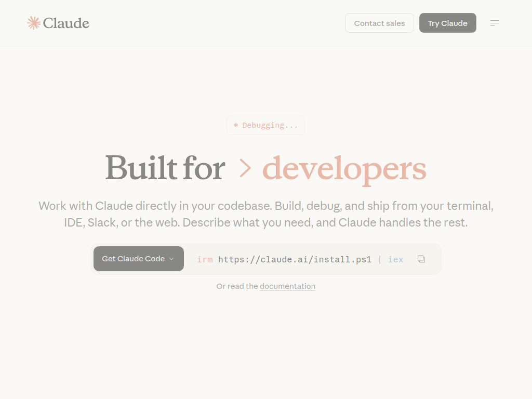The width and height of the screenshot is (532, 399).
Task: Click the Claude wordmark text
Action: [66, 23]
